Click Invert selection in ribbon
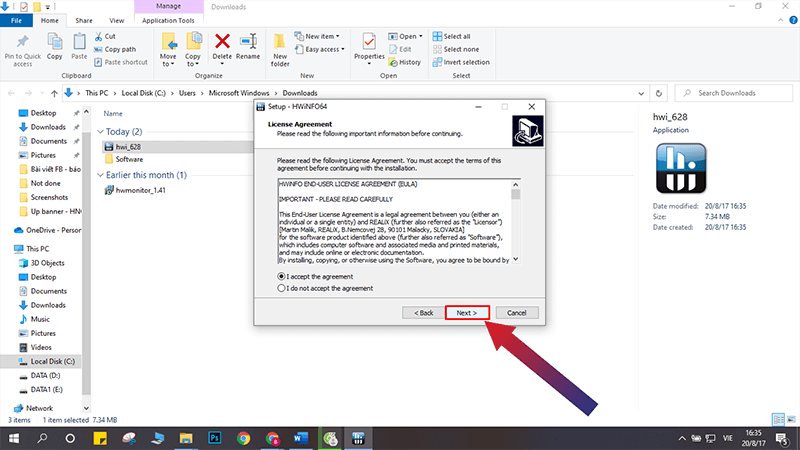This screenshot has height=450, width=800. 461,62
